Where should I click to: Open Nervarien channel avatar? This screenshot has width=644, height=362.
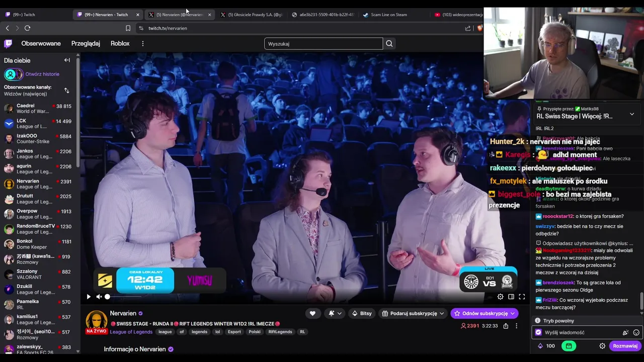96,321
